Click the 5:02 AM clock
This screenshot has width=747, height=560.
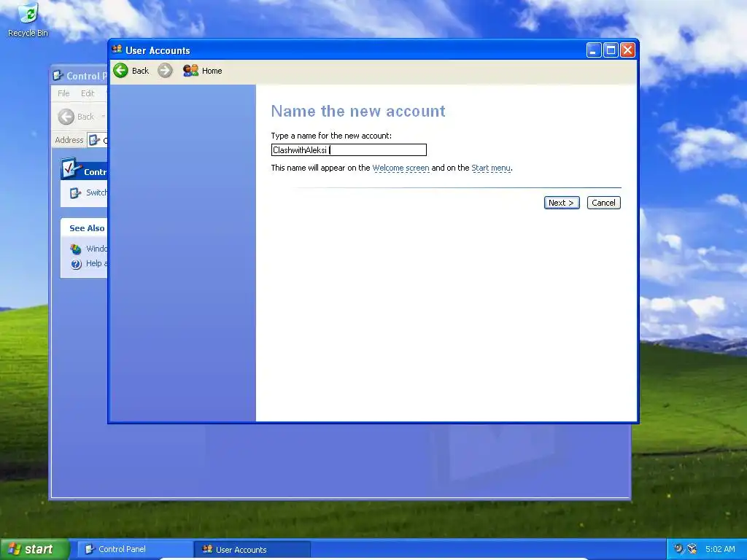click(x=720, y=549)
